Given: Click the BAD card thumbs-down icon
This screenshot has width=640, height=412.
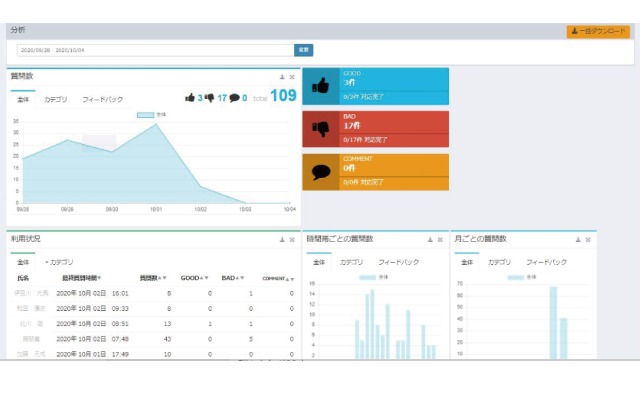Looking at the screenshot, I should click(x=321, y=129).
